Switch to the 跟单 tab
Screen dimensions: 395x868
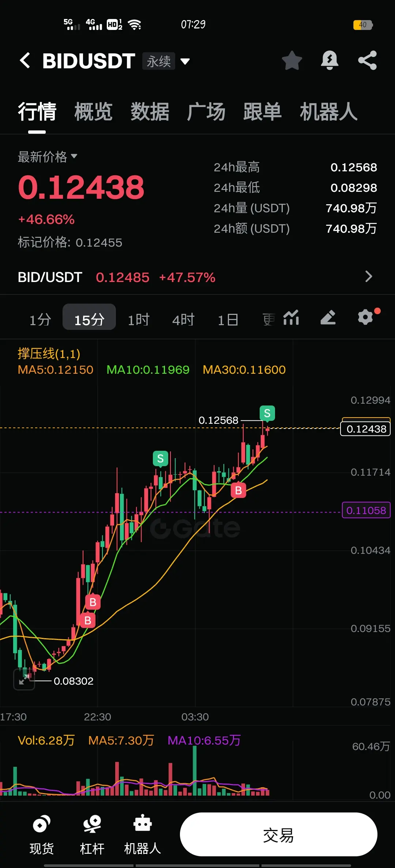click(262, 111)
